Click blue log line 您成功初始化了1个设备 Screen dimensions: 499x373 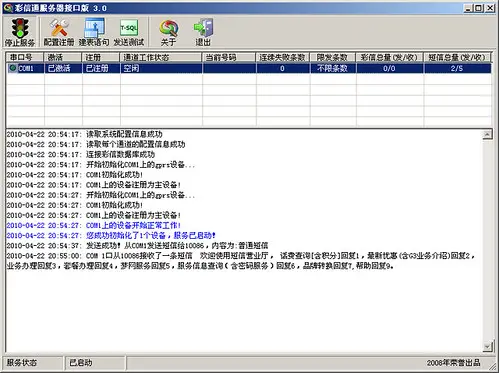click(x=111, y=235)
